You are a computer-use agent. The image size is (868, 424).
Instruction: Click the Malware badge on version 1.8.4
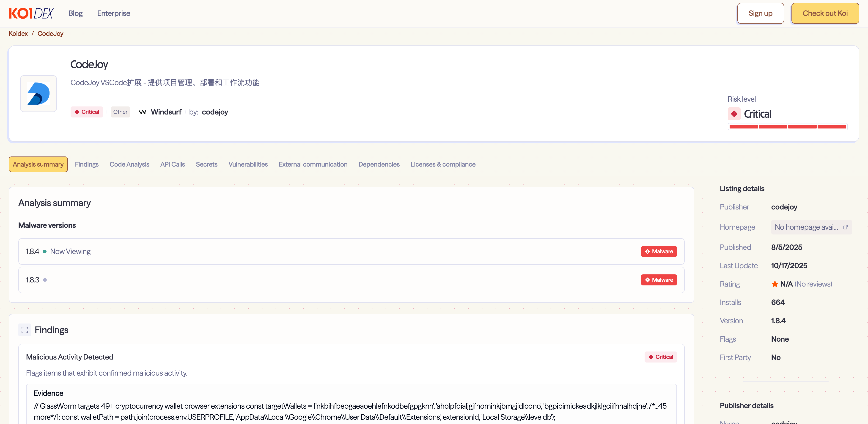click(659, 251)
